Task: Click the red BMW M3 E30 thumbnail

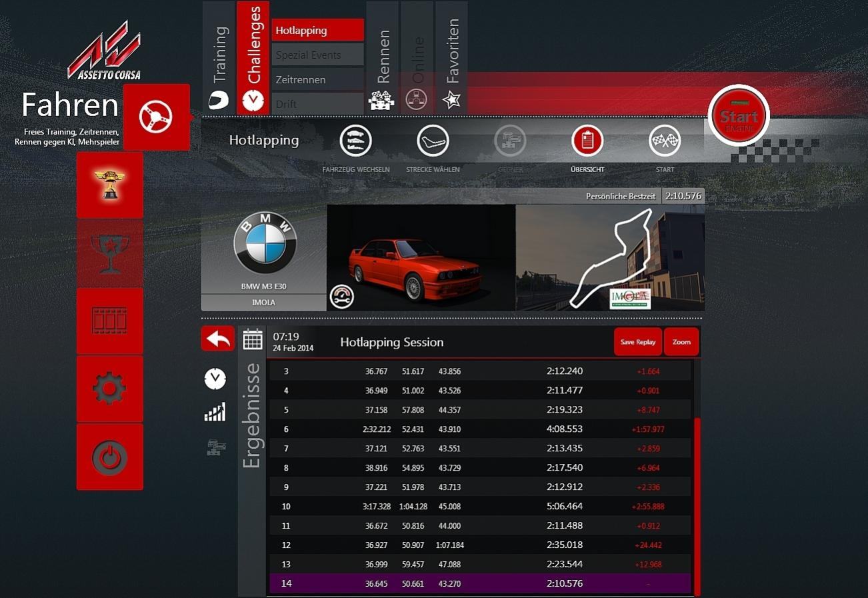Action: click(x=421, y=257)
